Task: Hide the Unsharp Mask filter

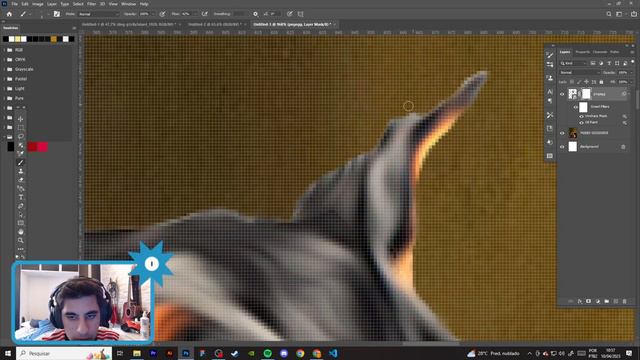Action: click(x=581, y=116)
